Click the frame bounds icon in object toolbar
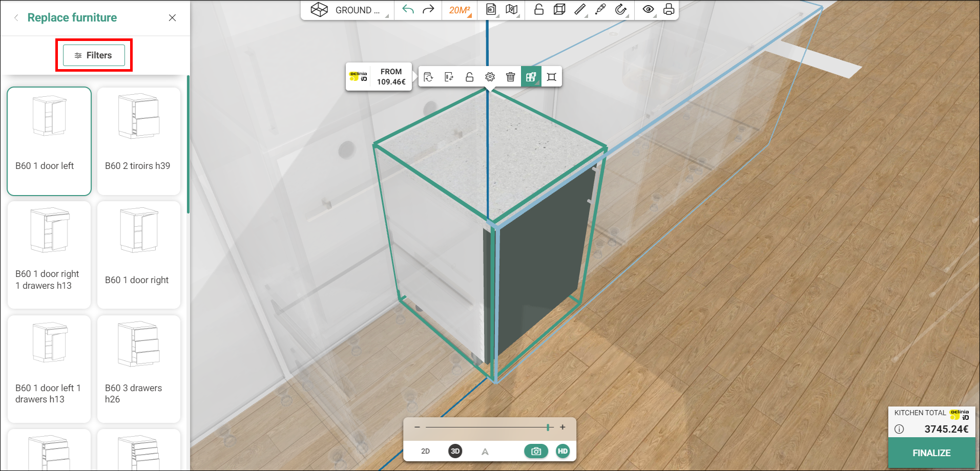Image resolution: width=980 pixels, height=471 pixels. [552, 77]
